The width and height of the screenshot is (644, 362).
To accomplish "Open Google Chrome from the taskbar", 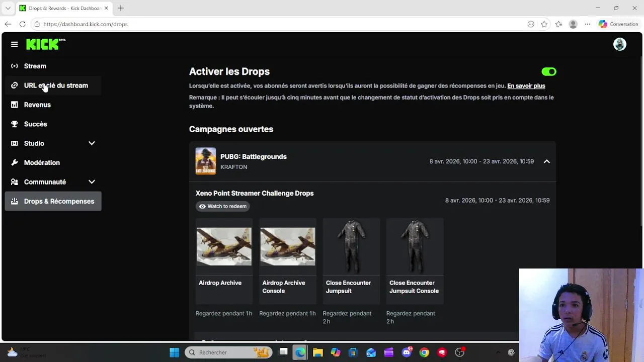I will coord(424,352).
